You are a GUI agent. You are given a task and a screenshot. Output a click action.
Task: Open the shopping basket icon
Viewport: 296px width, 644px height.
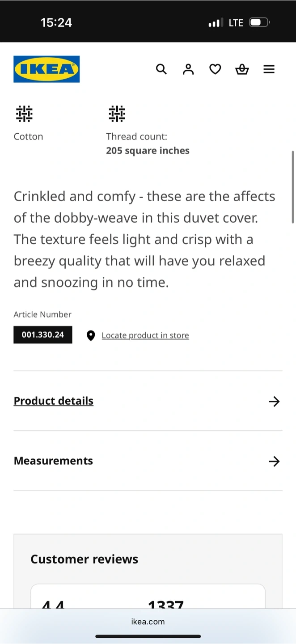242,69
